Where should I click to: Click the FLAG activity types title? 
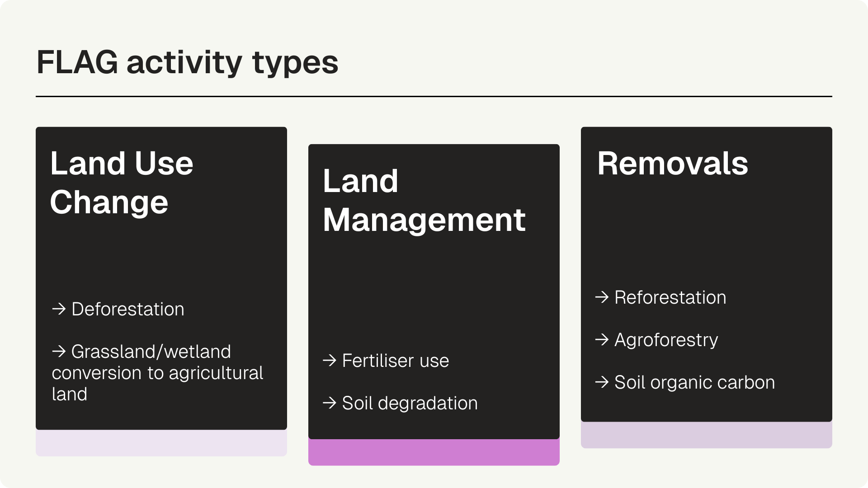click(187, 62)
